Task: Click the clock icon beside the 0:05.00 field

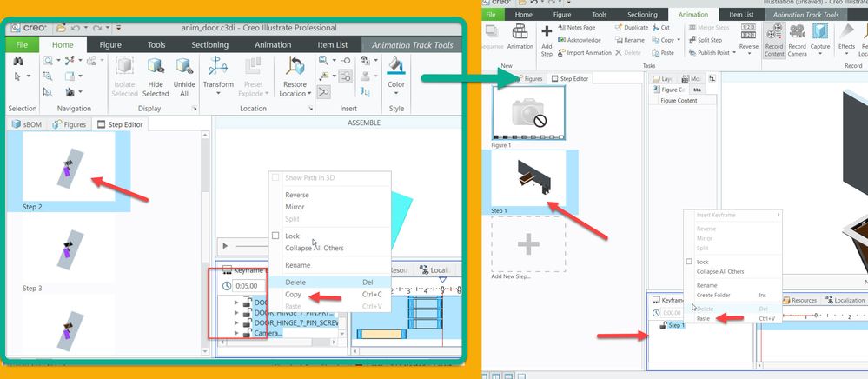Action: [x=226, y=286]
